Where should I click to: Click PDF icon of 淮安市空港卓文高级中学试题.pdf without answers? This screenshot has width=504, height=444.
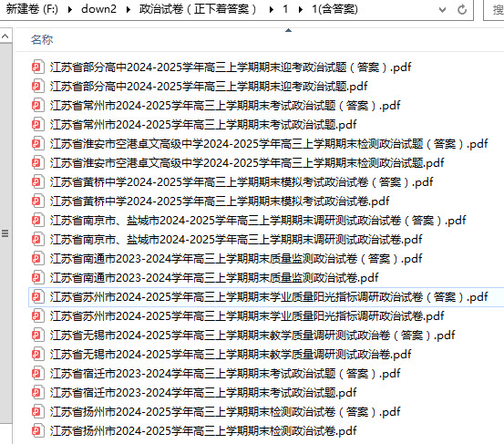tap(37, 163)
